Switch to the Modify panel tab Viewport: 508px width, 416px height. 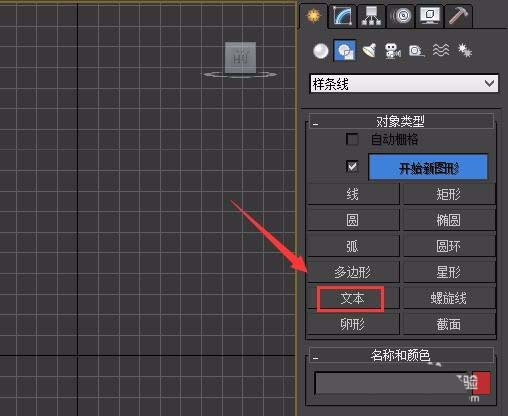[343, 16]
